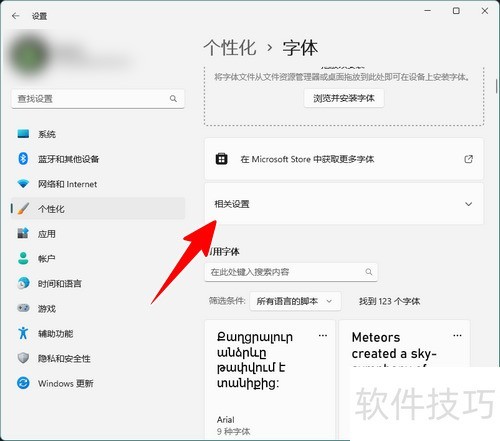Screen dimensions: 500x441
Task: Open the 帐户 settings category
Action: (x=98, y=259)
